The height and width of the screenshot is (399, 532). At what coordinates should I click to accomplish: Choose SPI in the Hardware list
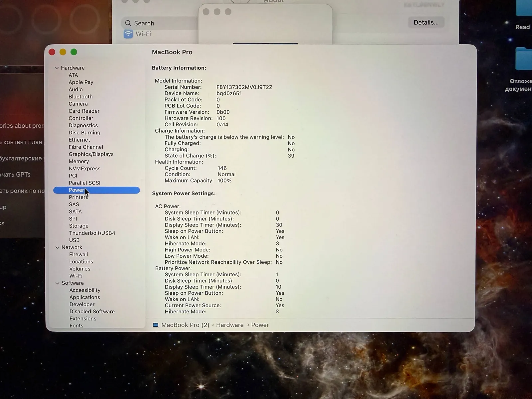73,219
